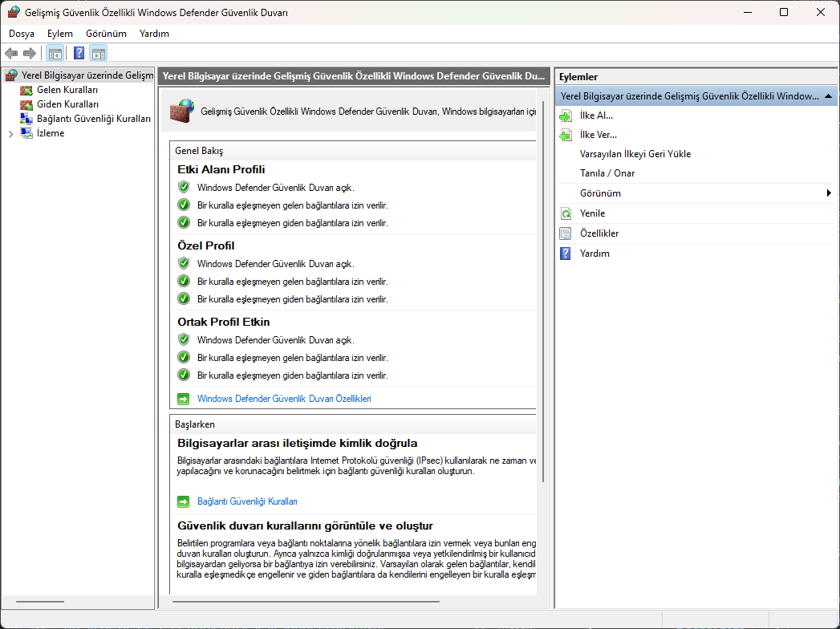Click shield icon under Özel Profil
This screenshot has height=629, width=840.
pos(184,263)
